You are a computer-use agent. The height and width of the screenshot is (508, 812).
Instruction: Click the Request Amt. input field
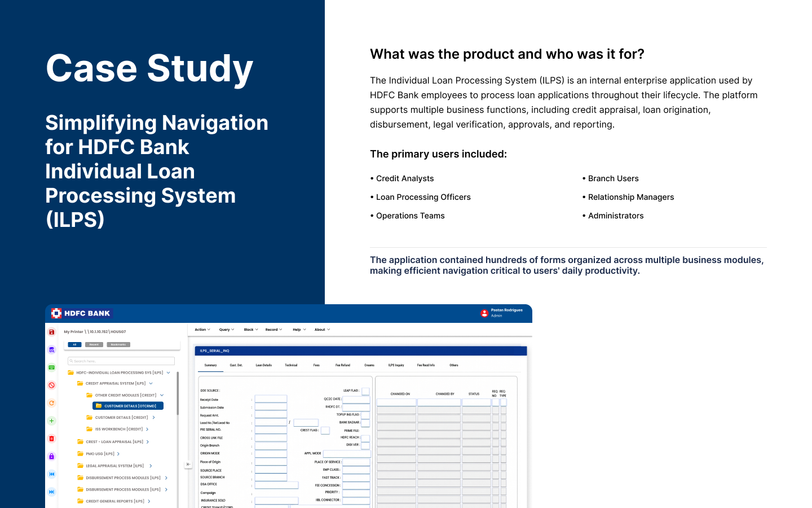click(x=271, y=415)
